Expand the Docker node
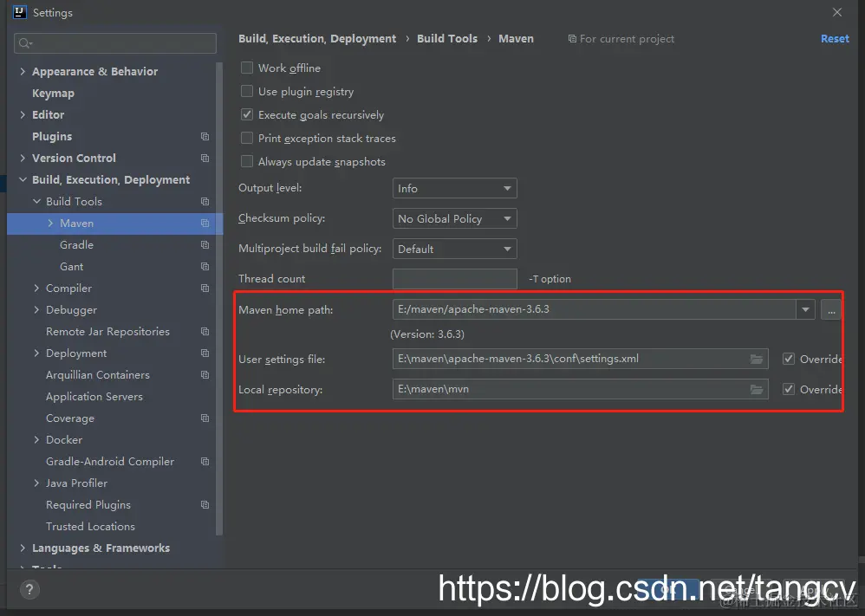 tap(36, 439)
